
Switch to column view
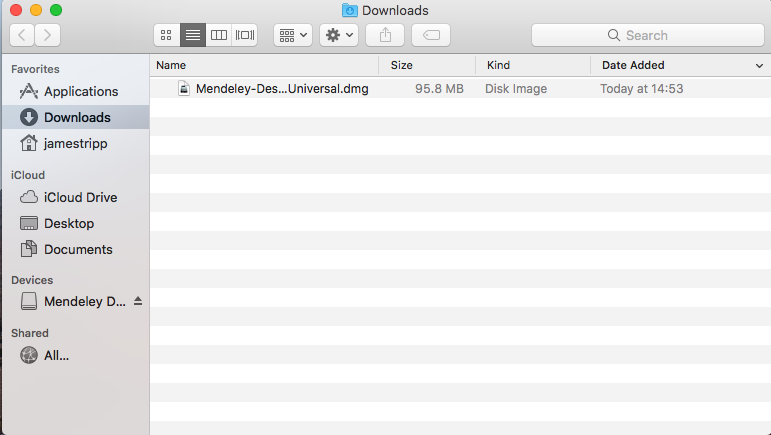[x=219, y=35]
